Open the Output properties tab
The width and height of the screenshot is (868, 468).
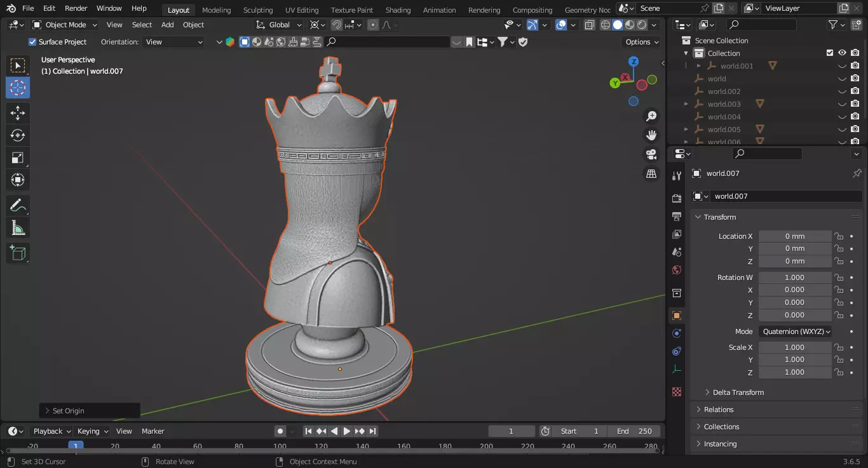(x=677, y=217)
